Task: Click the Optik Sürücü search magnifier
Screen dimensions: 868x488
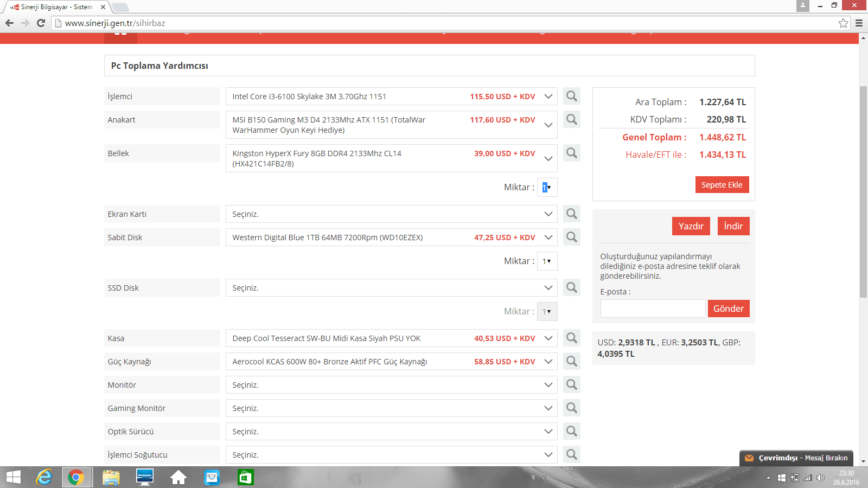Action: pyautogui.click(x=572, y=431)
